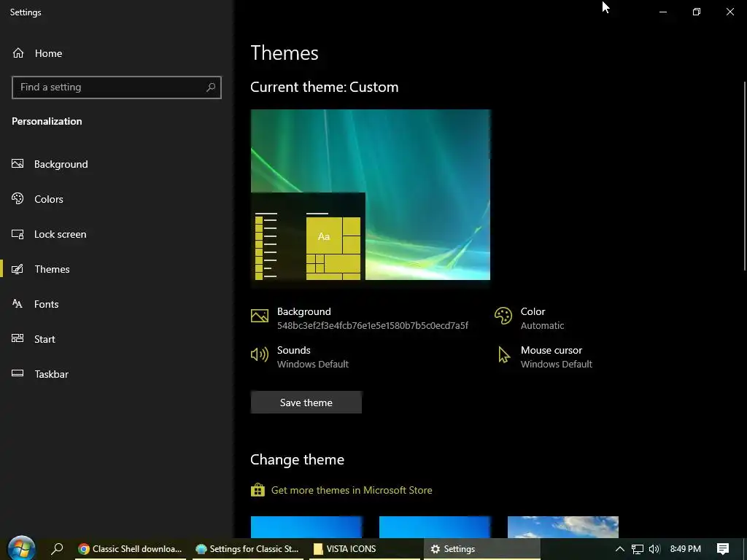Image resolution: width=747 pixels, height=560 pixels.
Task: Switch to Settings for Classic Start window
Action: coord(247,549)
